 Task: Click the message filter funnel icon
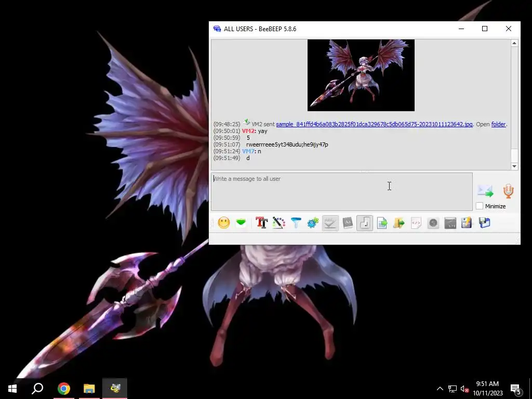(296, 223)
